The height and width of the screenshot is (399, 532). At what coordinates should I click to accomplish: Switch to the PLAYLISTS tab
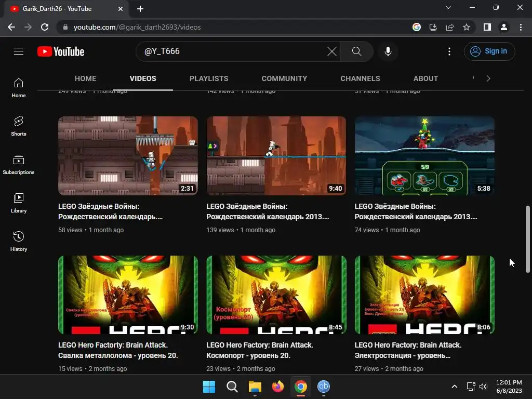[209, 79]
